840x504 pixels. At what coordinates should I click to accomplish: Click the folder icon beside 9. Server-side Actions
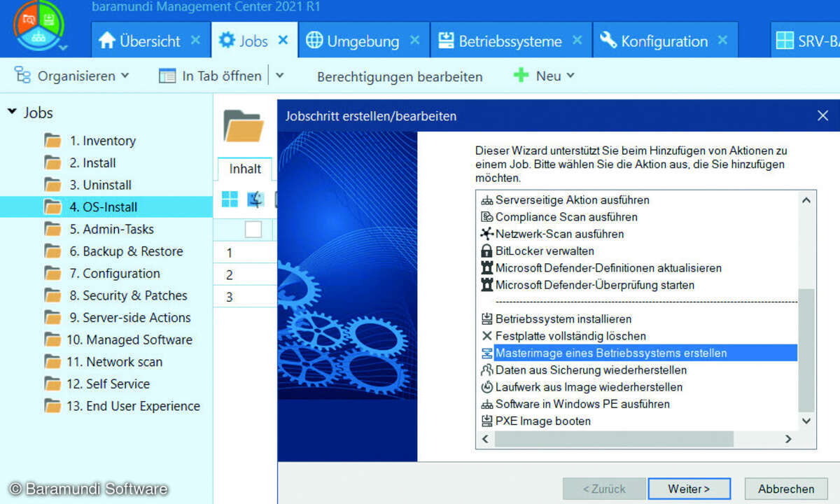pyautogui.click(x=52, y=317)
